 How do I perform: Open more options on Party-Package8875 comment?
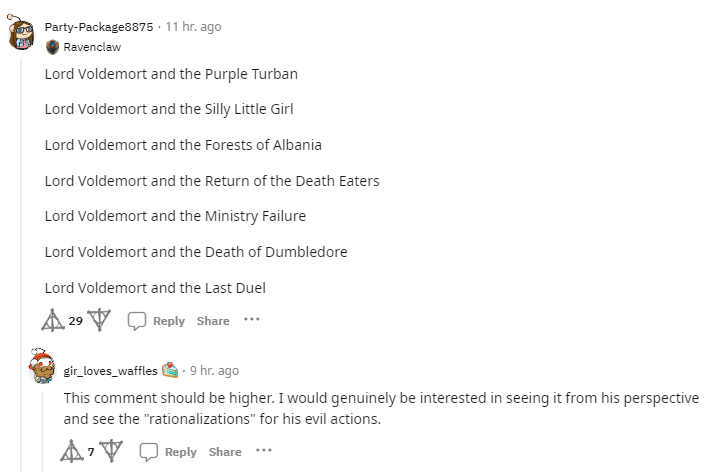(x=251, y=321)
